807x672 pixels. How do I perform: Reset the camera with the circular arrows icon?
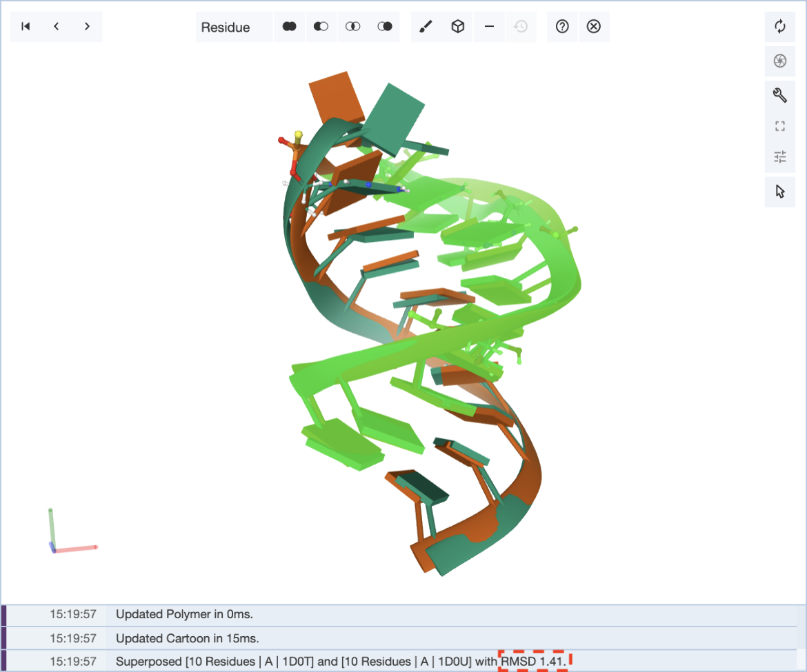pyautogui.click(x=780, y=27)
